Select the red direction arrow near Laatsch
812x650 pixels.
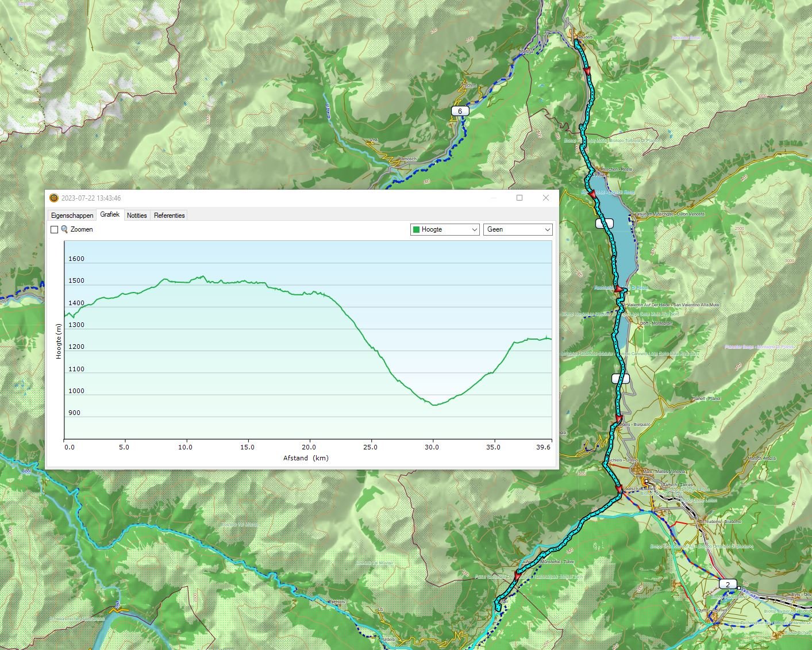(x=619, y=490)
